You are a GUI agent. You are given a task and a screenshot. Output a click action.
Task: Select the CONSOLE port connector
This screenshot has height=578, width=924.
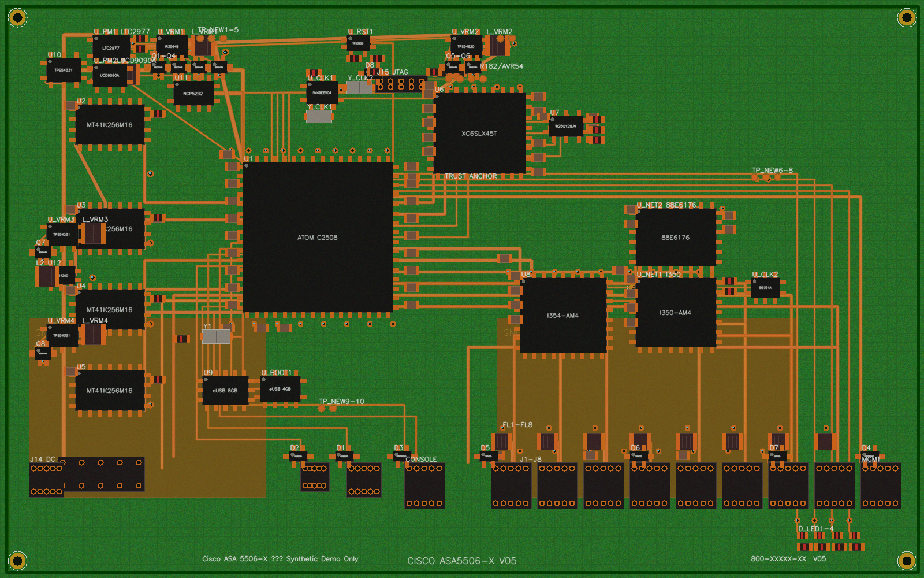(x=424, y=486)
